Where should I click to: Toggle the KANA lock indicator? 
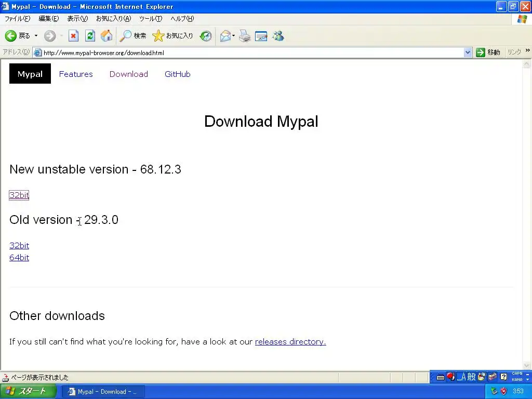[x=517, y=380]
